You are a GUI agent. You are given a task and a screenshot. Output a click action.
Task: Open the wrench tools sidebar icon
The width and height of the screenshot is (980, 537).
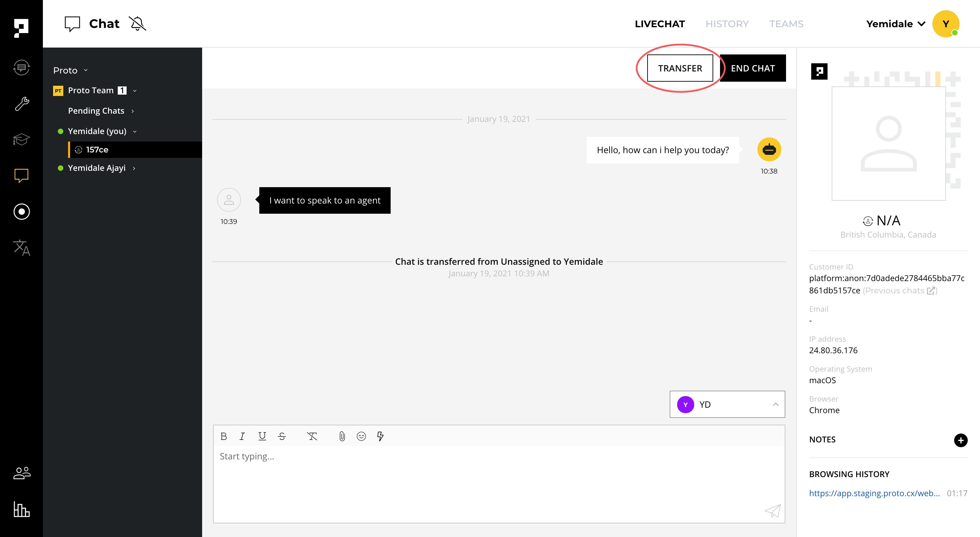(x=22, y=103)
